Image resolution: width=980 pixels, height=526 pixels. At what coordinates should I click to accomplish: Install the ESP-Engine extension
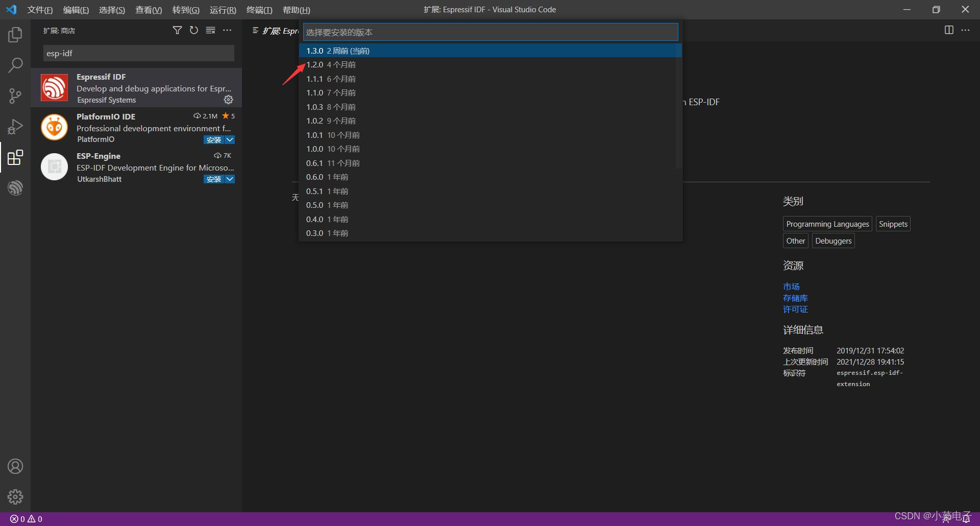214,179
